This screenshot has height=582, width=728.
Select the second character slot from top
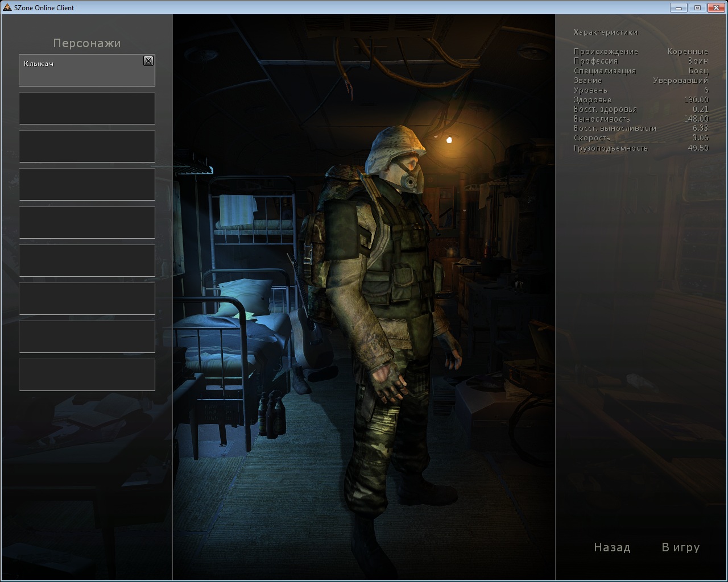pyautogui.click(x=87, y=108)
